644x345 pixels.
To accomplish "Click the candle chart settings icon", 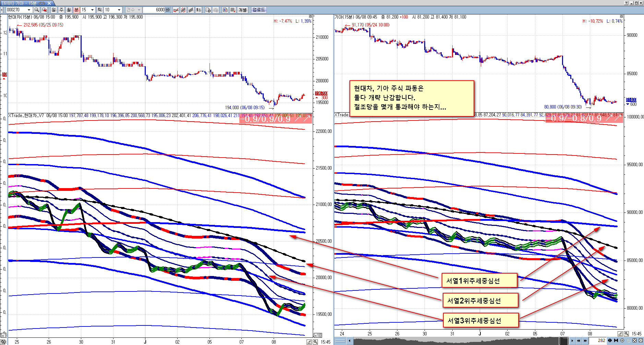I will tap(225, 10).
